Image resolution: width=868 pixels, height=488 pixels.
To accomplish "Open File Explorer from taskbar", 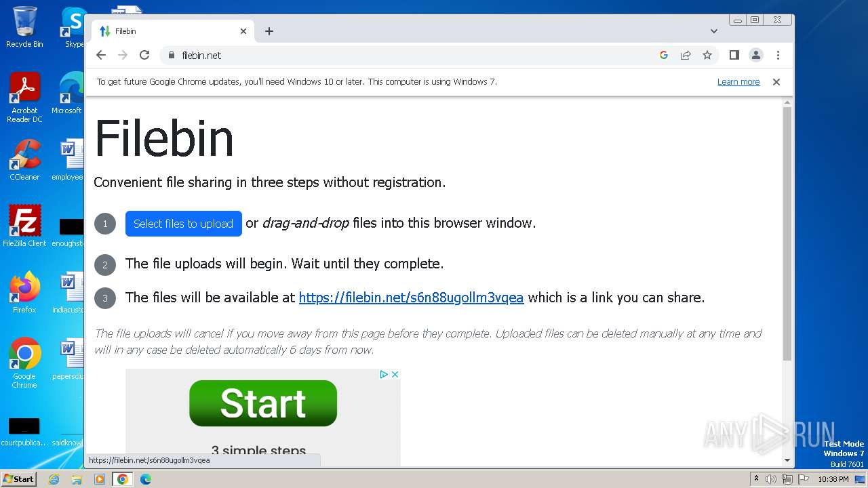I will [77, 479].
